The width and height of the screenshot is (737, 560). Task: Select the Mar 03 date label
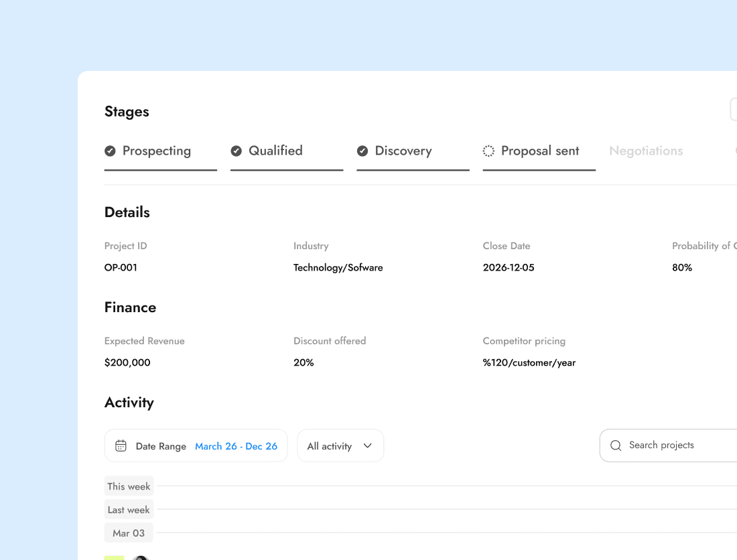[129, 533]
